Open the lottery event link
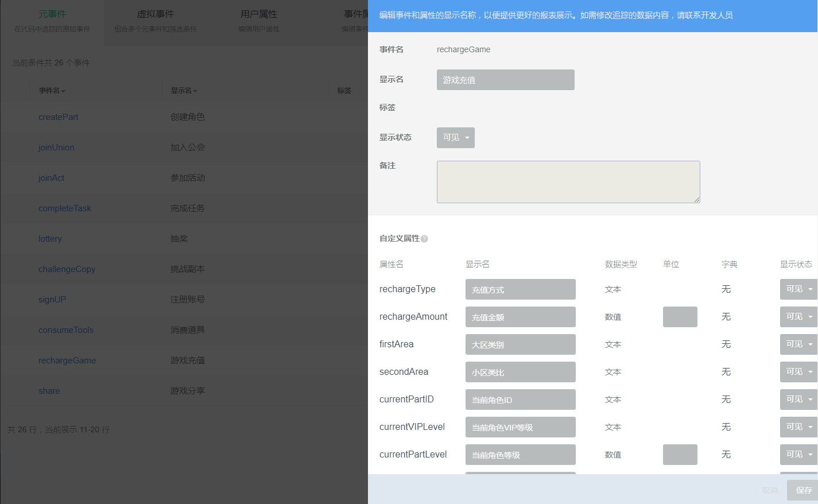The width and height of the screenshot is (818, 504). pyautogui.click(x=50, y=239)
